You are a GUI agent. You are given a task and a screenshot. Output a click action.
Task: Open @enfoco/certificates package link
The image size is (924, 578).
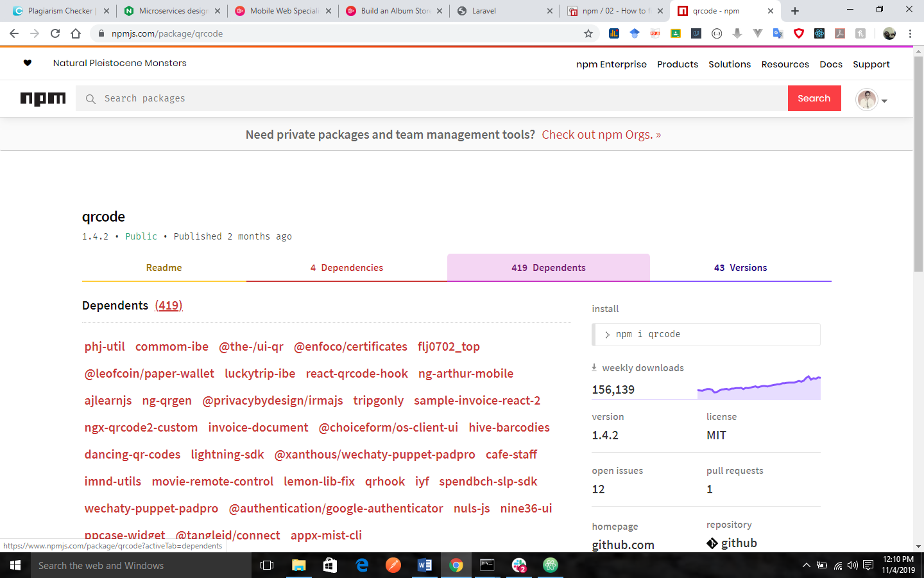point(350,347)
